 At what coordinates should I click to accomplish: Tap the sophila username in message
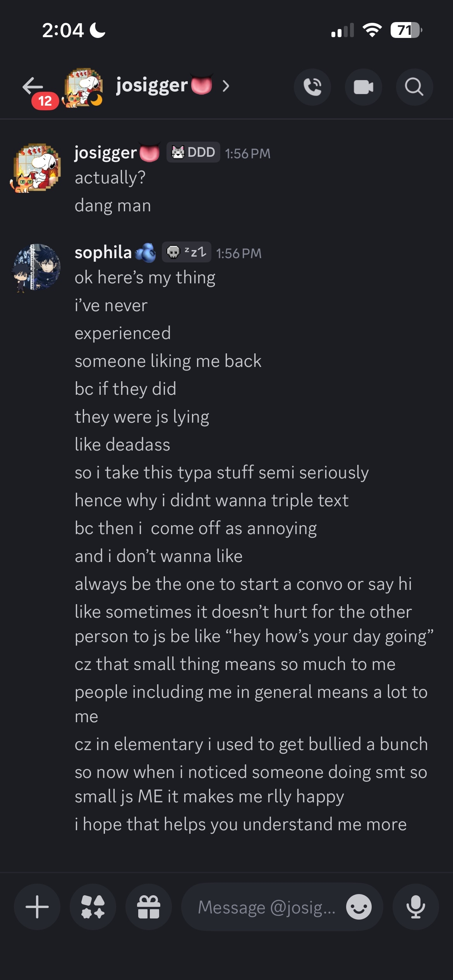[103, 252]
